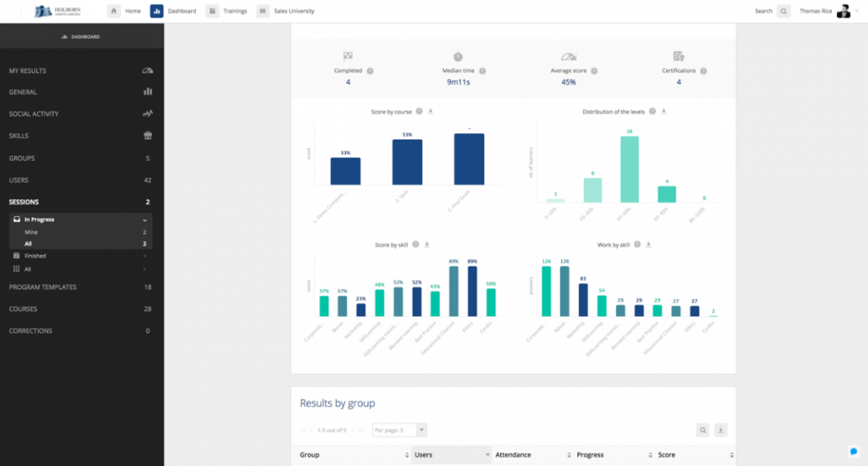This screenshot has width=868, height=466.
Task: Open the Per page dropdown
Action: tap(400, 430)
